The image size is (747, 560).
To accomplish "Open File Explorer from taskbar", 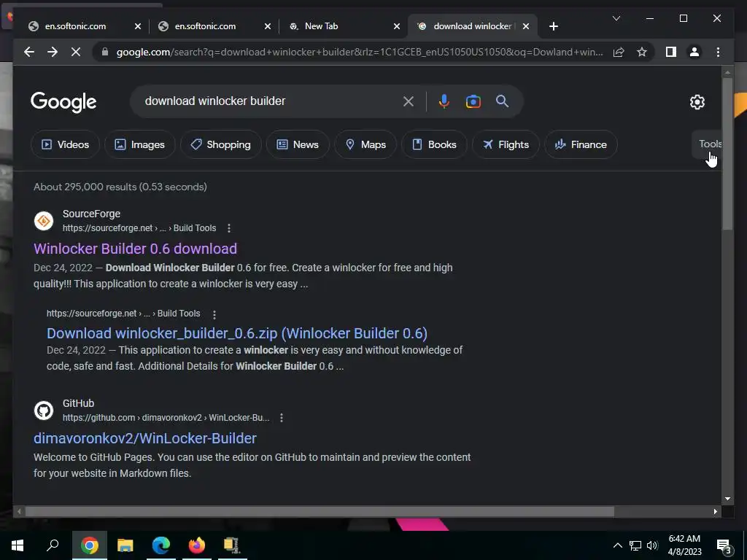I will [x=125, y=545].
